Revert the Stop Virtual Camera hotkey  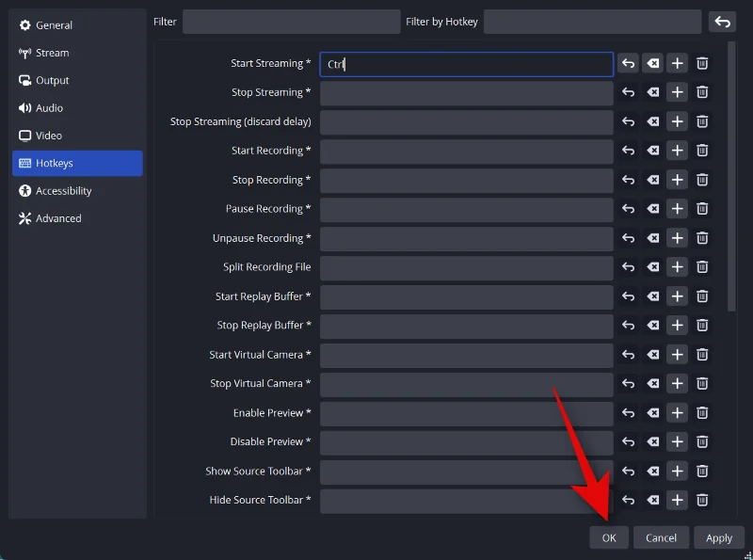click(628, 384)
